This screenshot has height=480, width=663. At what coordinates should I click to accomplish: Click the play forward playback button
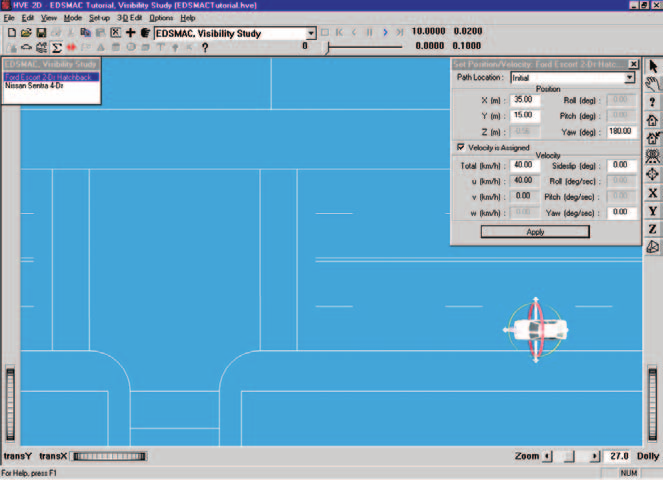(x=385, y=32)
